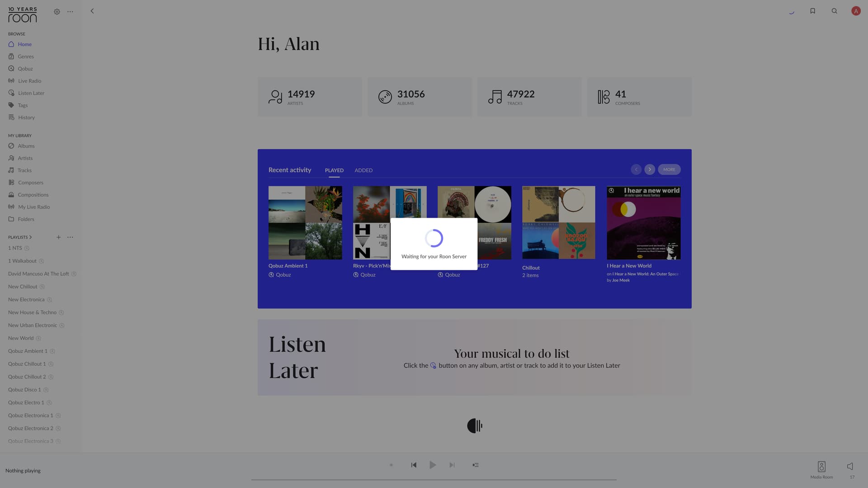868x488 pixels.
Task: Open the 41 Composers stat card
Action: point(639,97)
